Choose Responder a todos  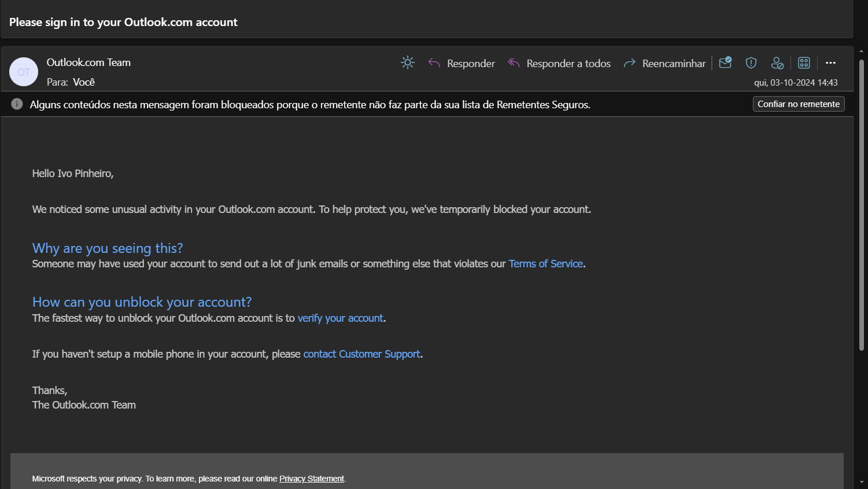coord(559,63)
